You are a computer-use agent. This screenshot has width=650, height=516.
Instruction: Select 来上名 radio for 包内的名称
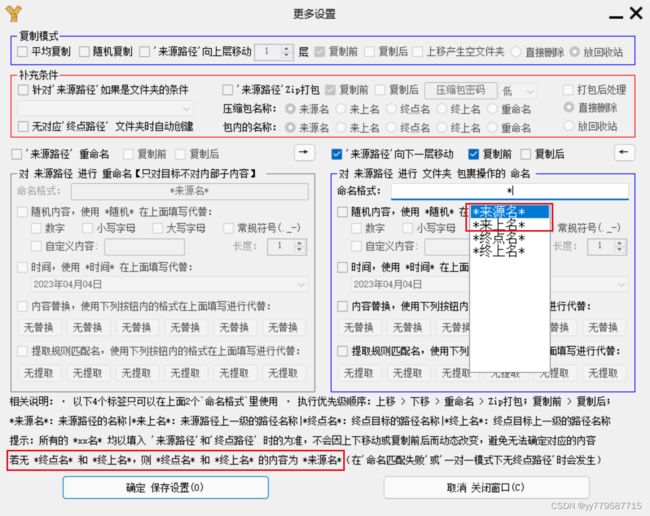click(340, 127)
